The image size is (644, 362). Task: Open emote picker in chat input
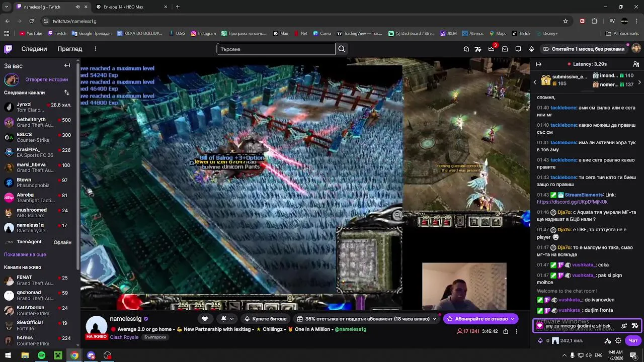pyautogui.click(x=635, y=326)
